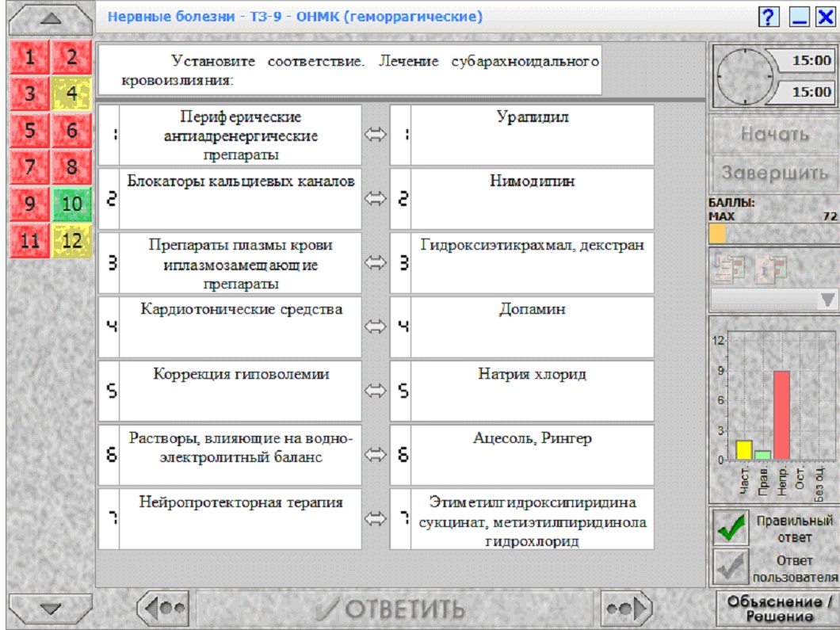Open the dropdown arrow below report icons
The height and width of the screenshot is (630, 840).
827,300
